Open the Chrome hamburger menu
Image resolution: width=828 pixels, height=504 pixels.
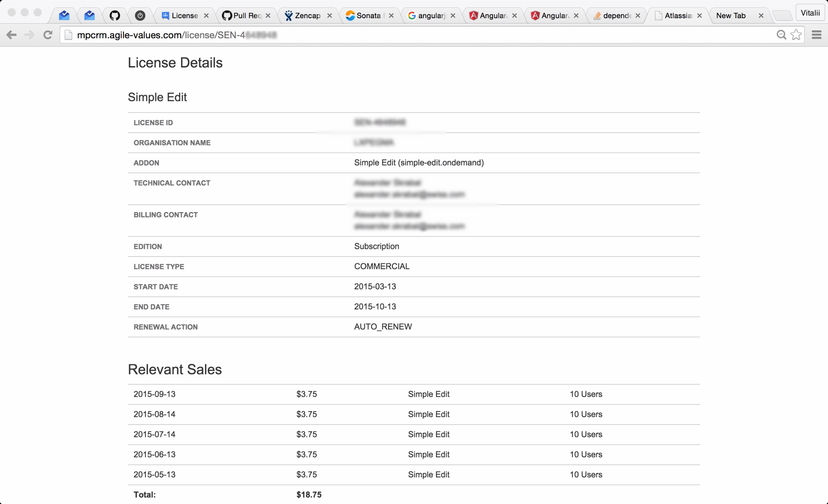click(816, 35)
